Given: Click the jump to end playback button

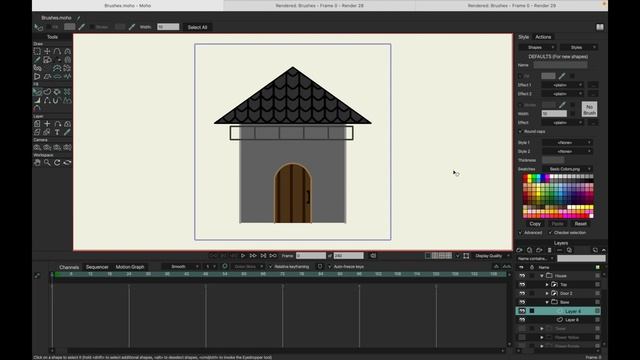Looking at the screenshot, I should pyautogui.click(x=263, y=256).
